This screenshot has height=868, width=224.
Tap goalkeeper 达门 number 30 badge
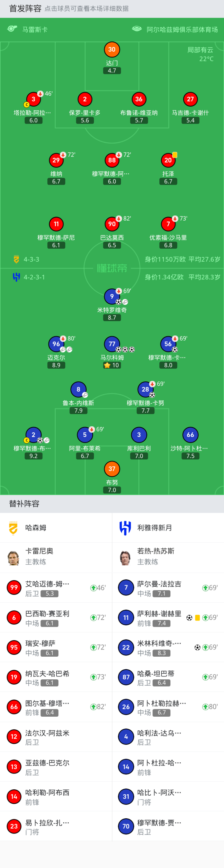[x=112, y=49]
